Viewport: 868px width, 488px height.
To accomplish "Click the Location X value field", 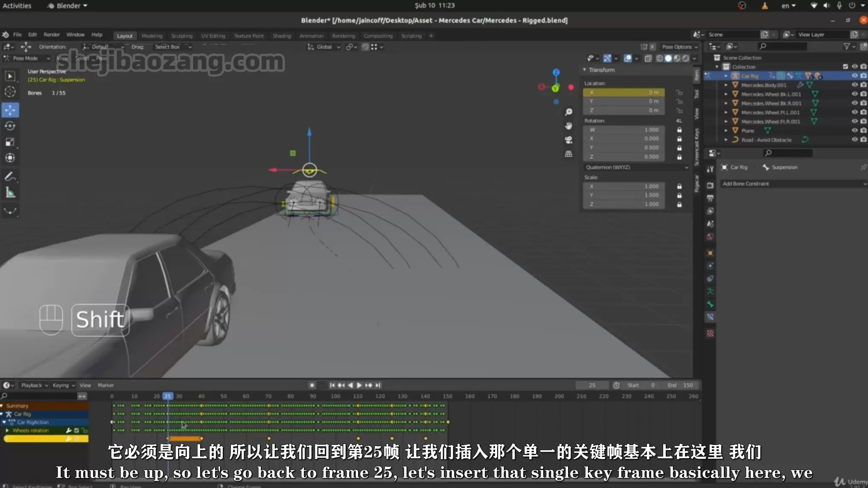I will 623,92.
